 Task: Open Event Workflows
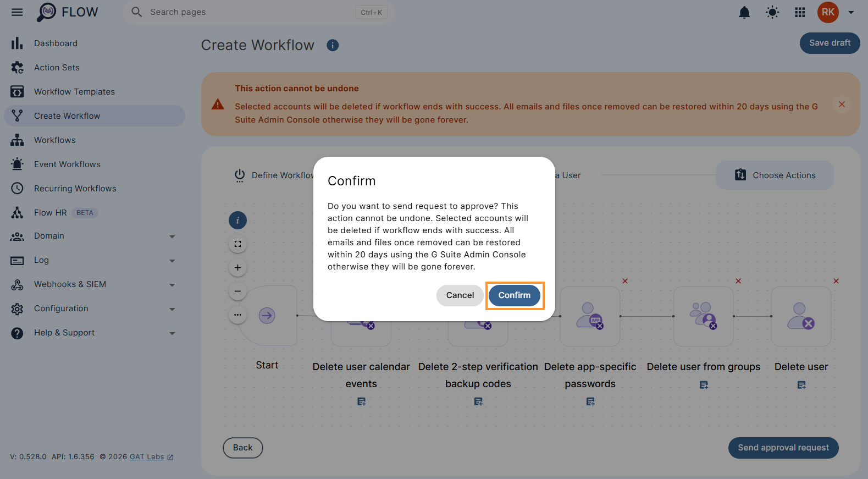[95, 164]
